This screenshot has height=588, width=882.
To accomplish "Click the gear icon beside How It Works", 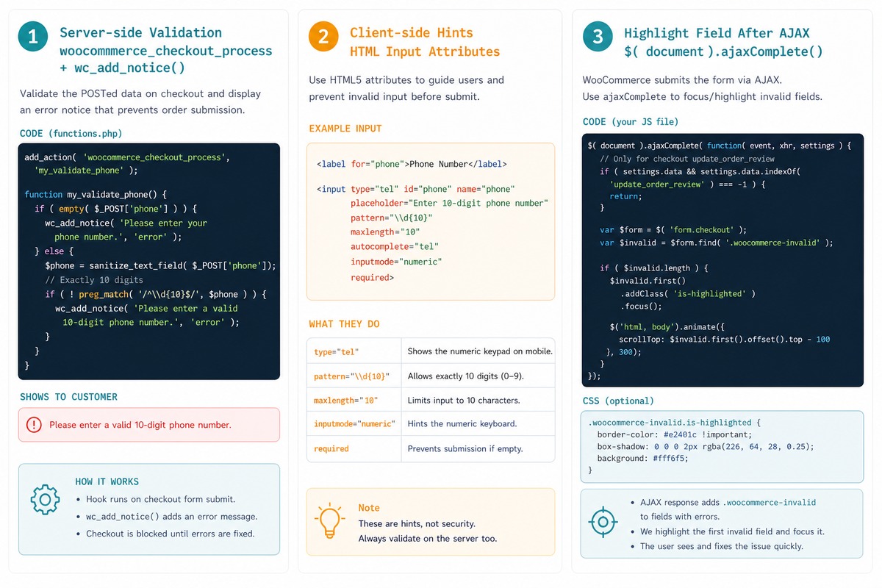I will tap(45, 499).
